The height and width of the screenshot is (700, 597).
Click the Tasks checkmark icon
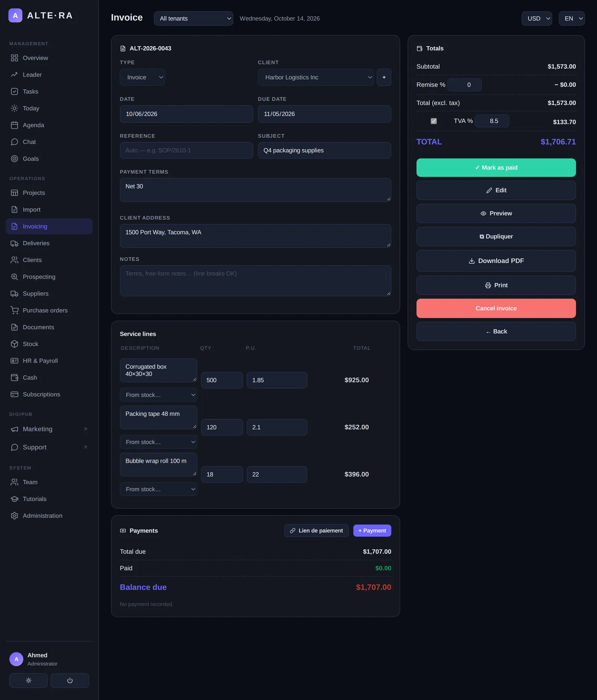pos(14,91)
